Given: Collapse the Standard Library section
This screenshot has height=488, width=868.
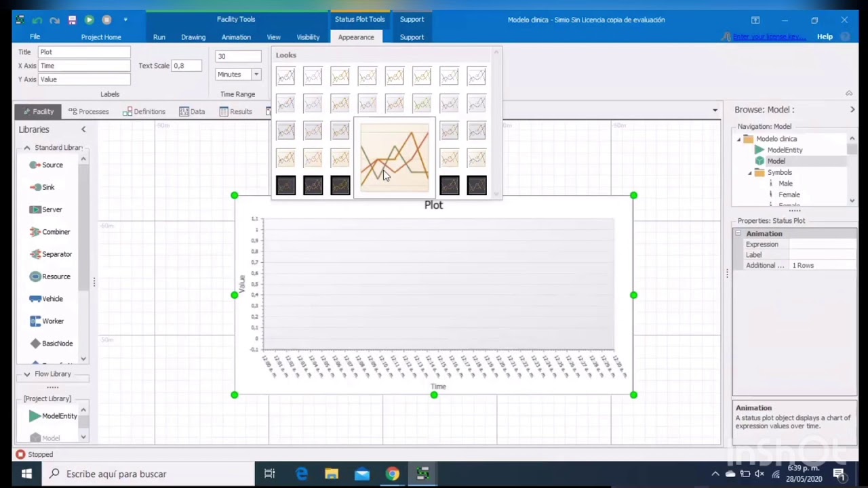Looking at the screenshot, I should coord(27,148).
